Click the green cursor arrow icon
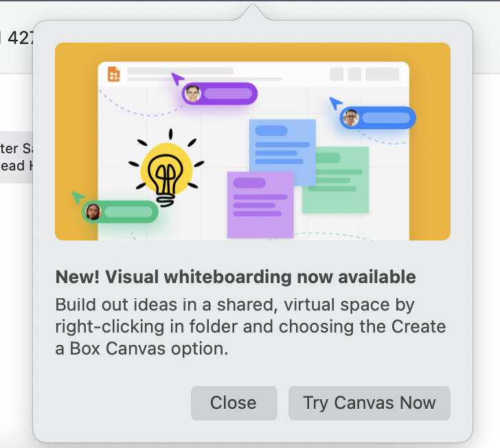500x448 pixels. coord(78,197)
